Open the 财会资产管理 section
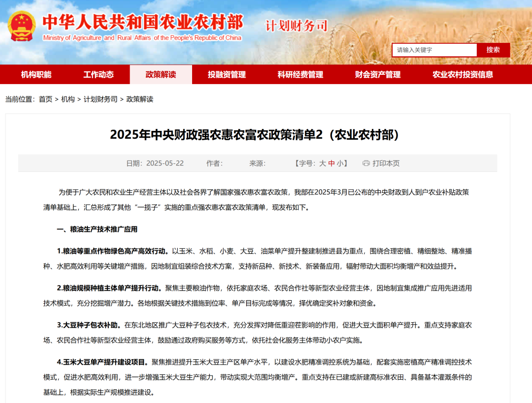Image resolution: width=532 pixels, height=403 pixels. tap(377, 74)
